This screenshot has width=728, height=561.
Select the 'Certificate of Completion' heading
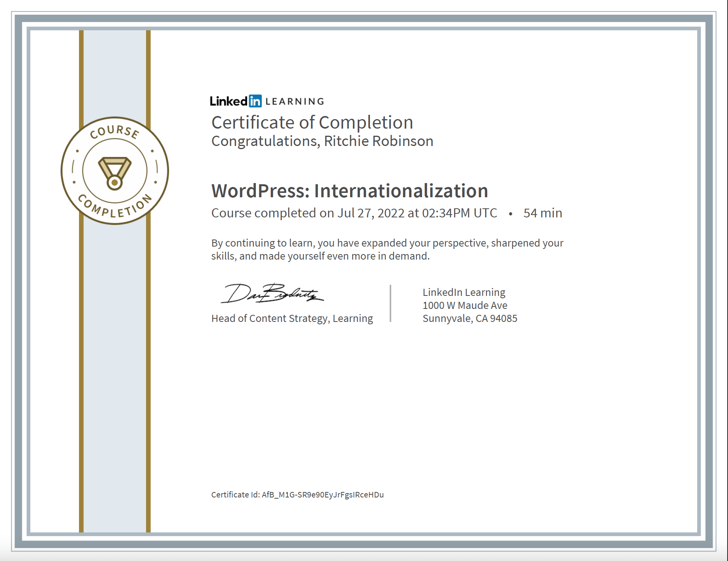(x=312, y=122)
